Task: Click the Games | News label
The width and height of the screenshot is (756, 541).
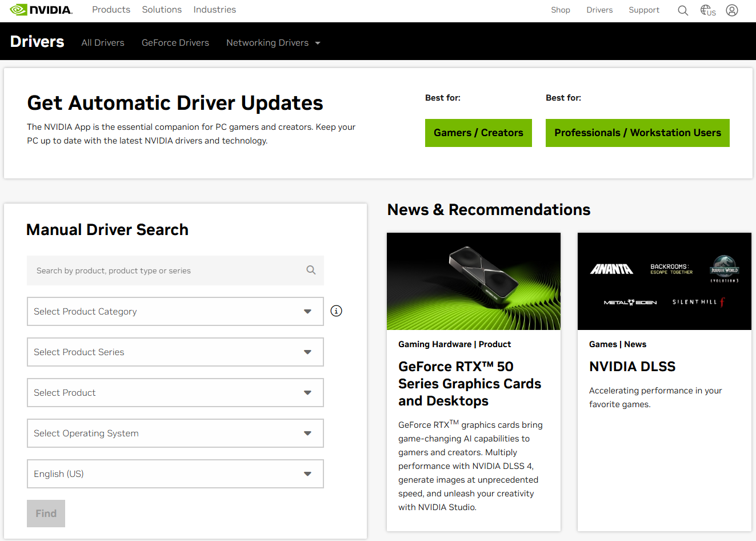Action: tap(618, 344)
